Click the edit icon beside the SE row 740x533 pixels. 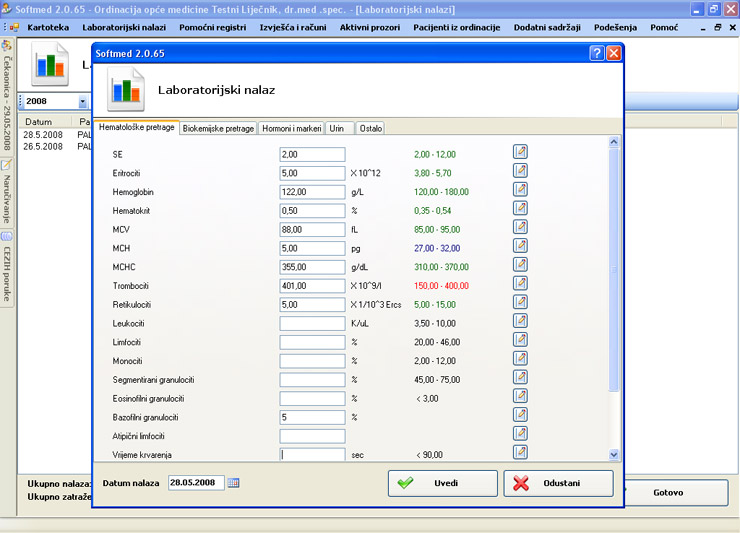(520, 152)
